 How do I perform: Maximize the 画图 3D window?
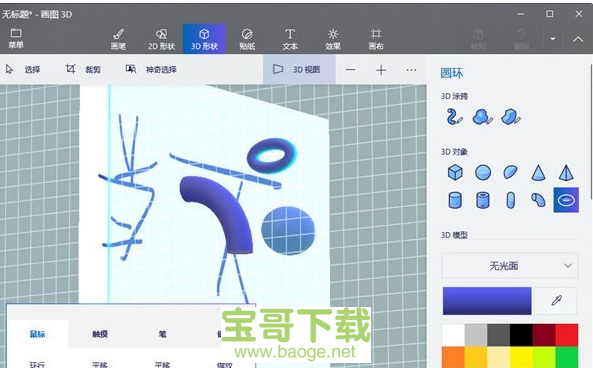(x=550, y=14)
